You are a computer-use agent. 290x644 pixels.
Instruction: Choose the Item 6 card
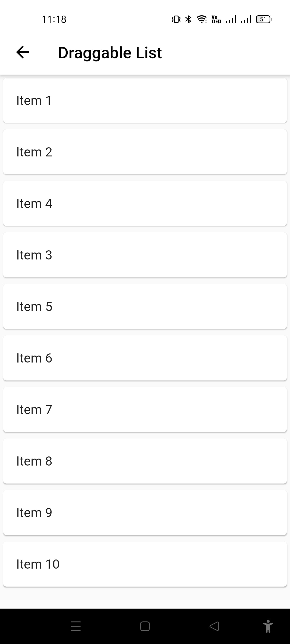coord(145,358)
